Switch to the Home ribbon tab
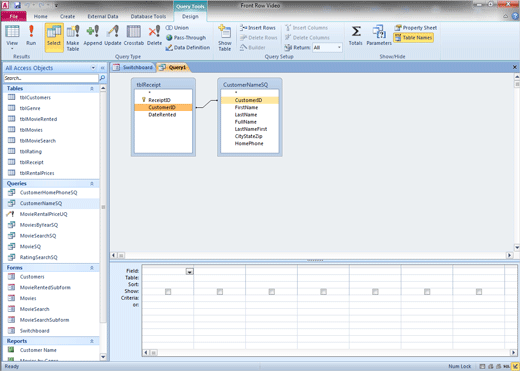 tap(41, 16)
